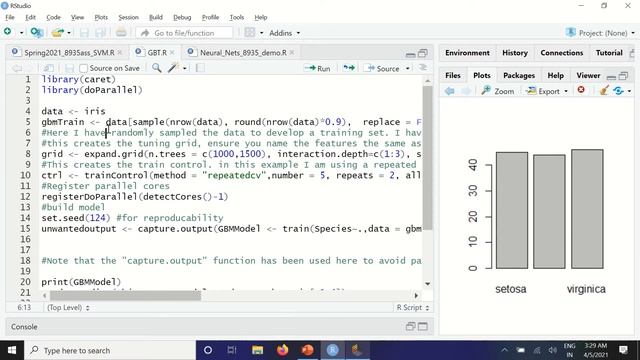
Task: Switch to the History tab
Action: [515, 53]
